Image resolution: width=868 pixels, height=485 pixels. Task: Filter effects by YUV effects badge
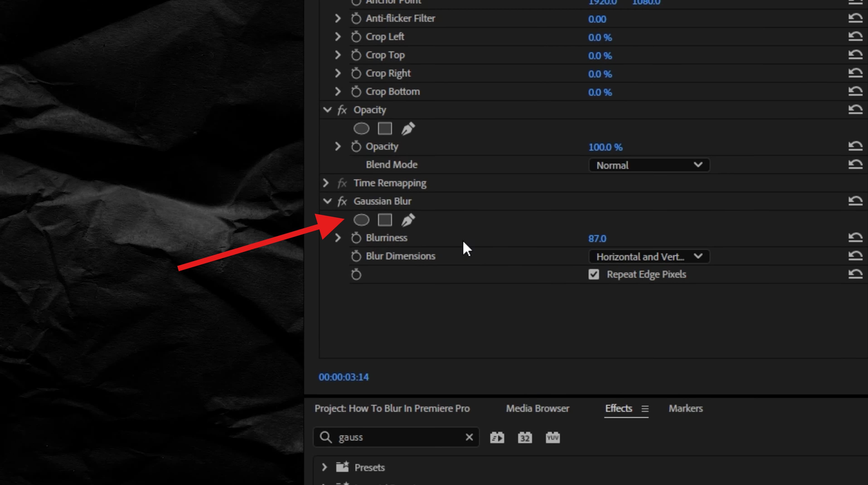(552, 437)
